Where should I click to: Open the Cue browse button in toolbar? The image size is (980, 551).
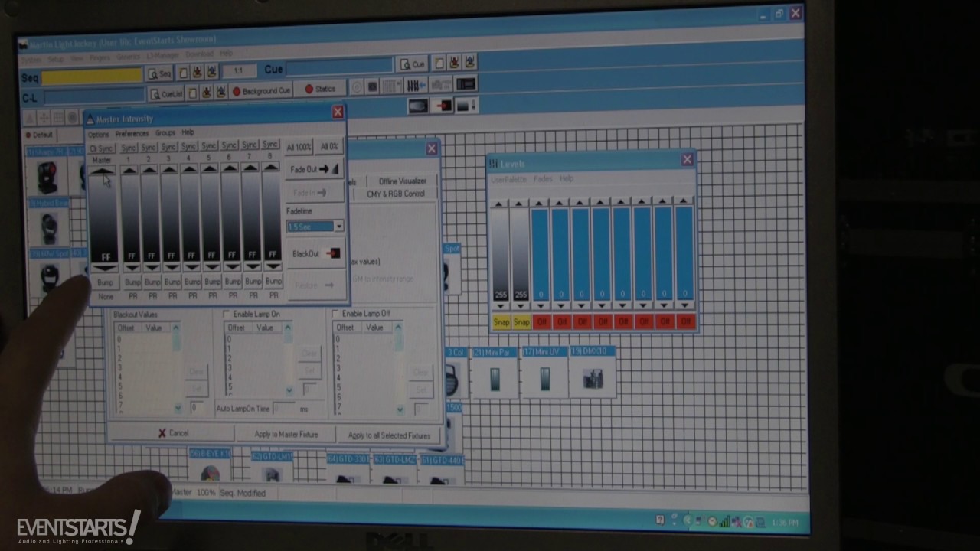[413, 64]
